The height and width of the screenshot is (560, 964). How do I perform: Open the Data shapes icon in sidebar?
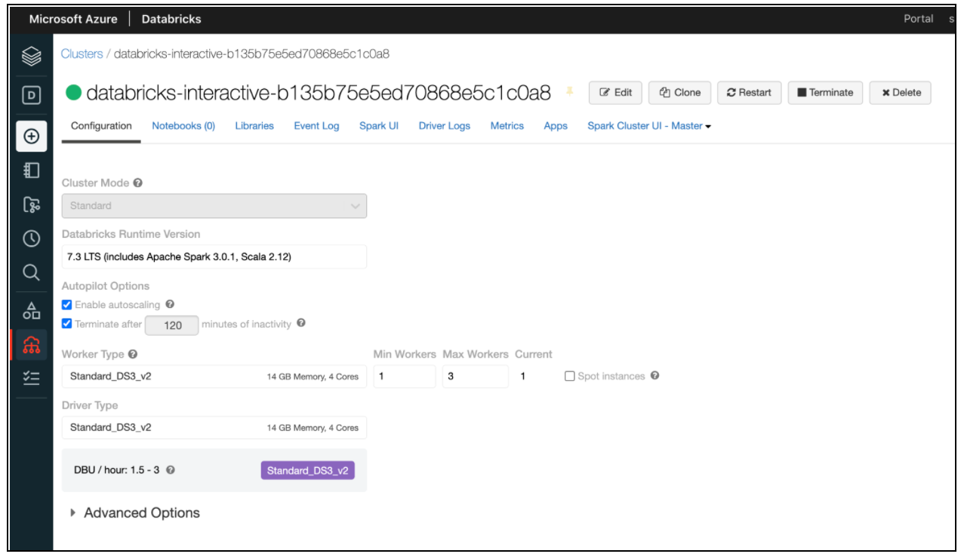[31, 310]
